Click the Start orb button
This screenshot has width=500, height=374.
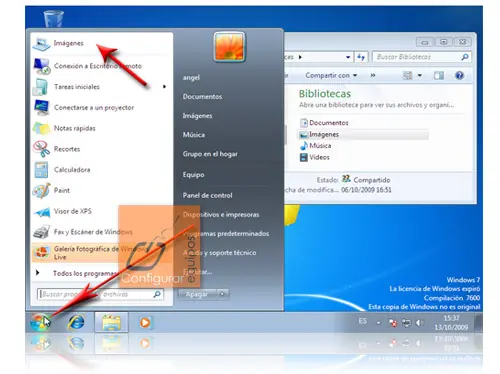(x=40, y=322)
